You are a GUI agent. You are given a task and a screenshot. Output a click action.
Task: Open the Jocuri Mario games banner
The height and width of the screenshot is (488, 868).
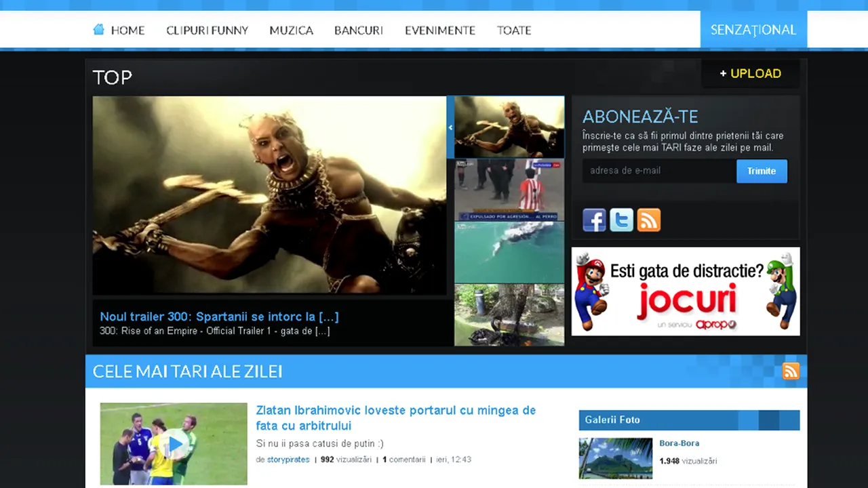pos(685,291)
